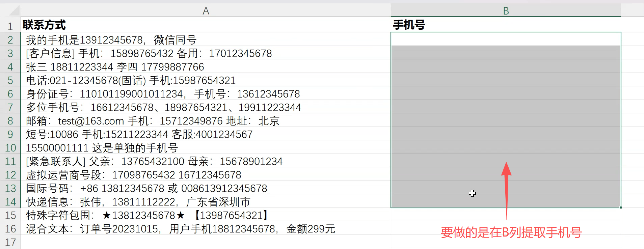Screen dimensions: 644x249
Task: Select column A header
Action: 206,11
